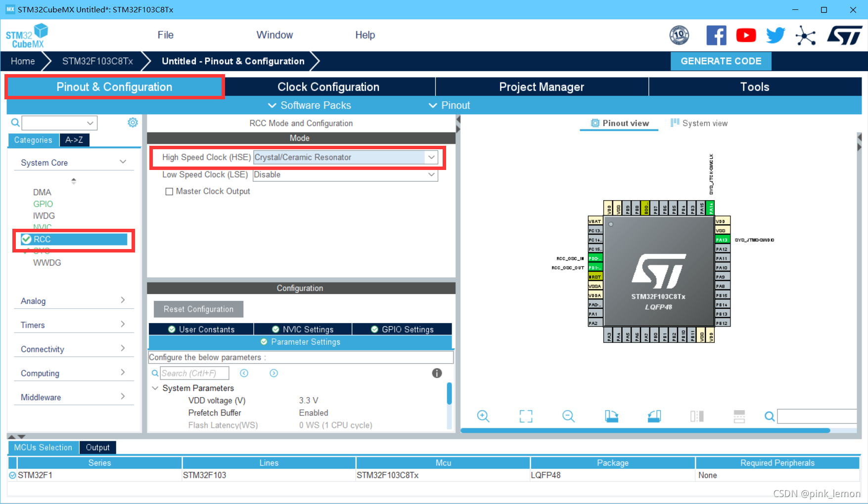Click the 10 years anniversary badge icon
This screenshot has width=868, height=504.
(x=679, y=36)
